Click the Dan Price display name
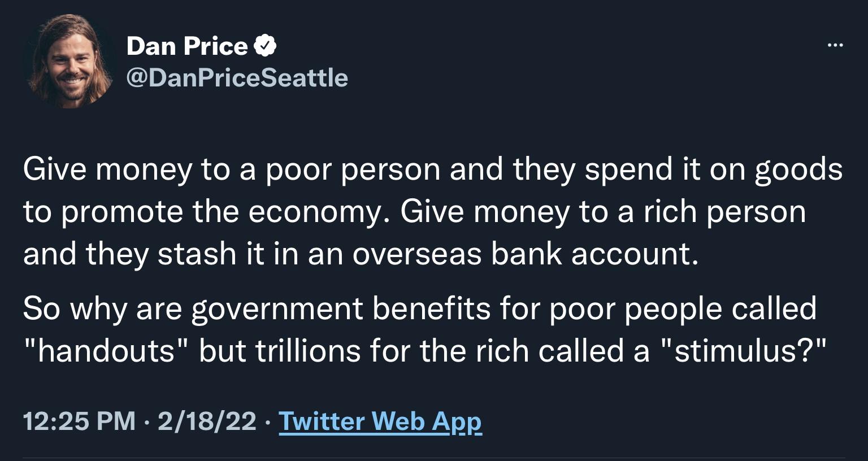The height and width of the screenshot is (461, 868). pos(186,46)
